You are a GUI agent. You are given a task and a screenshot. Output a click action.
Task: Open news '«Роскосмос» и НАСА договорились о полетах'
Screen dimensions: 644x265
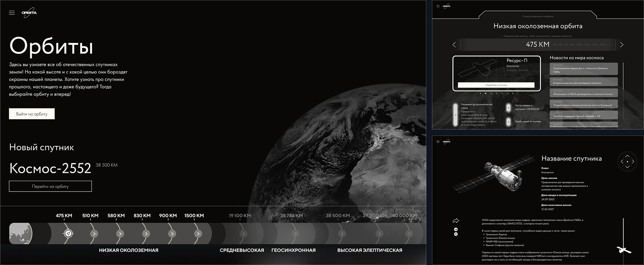tap(584, 93)
